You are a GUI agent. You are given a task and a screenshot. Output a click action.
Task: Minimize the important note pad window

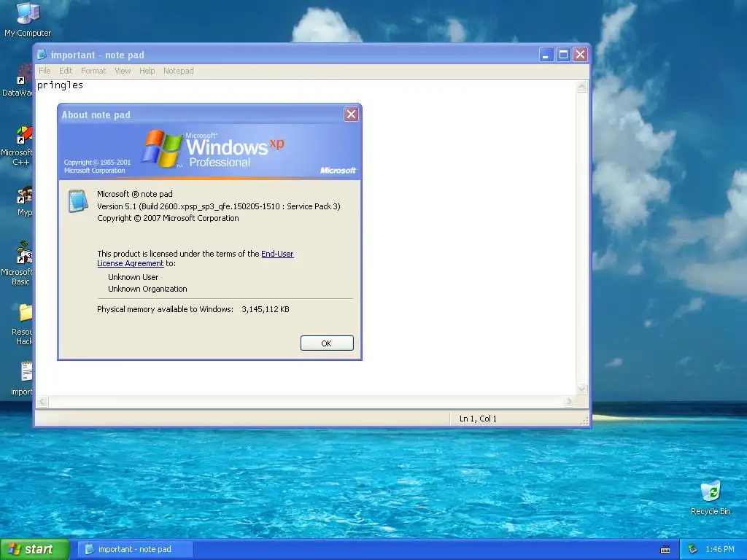pos(546,55)
